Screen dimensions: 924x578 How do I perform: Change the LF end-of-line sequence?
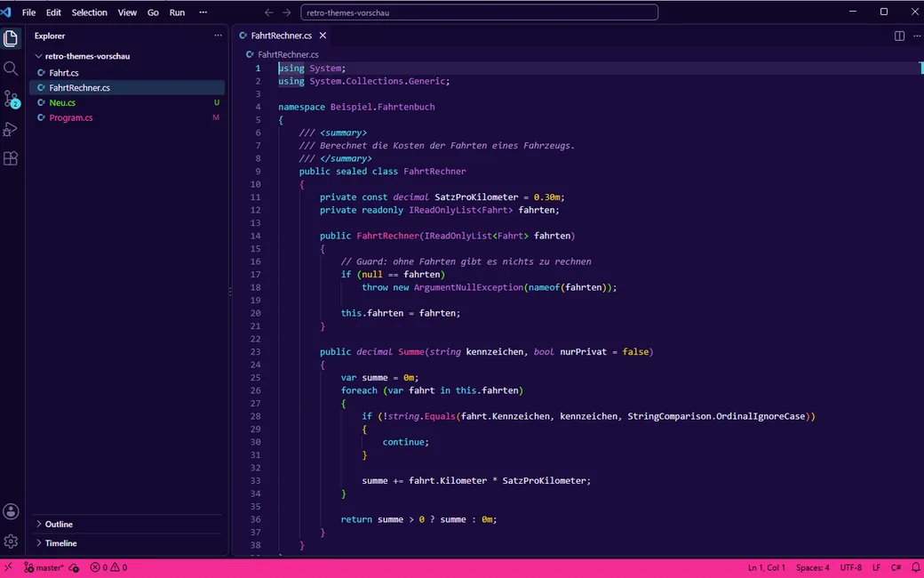(x=876, y=568)
